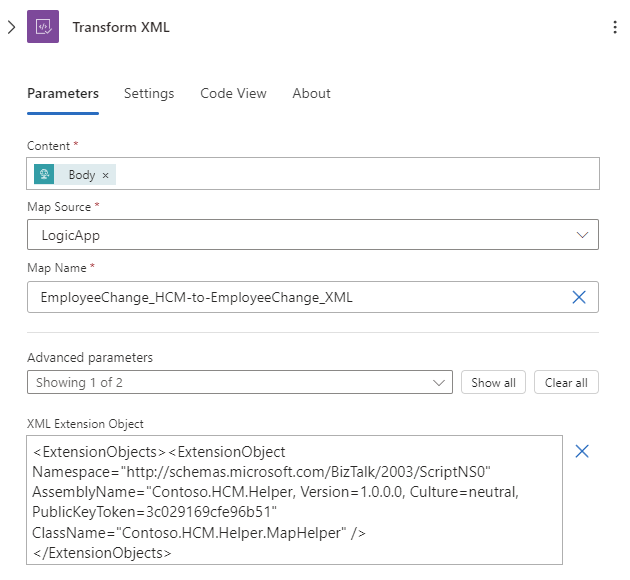Click the Clear all button
Screen dimensions: 630x580
pyautogui.click(x=566, y=382)
